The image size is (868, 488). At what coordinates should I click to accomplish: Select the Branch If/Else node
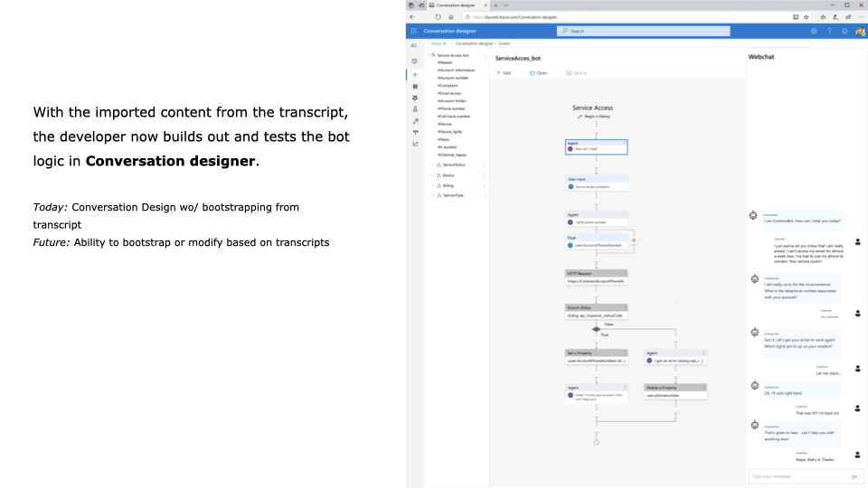point(596,312)
